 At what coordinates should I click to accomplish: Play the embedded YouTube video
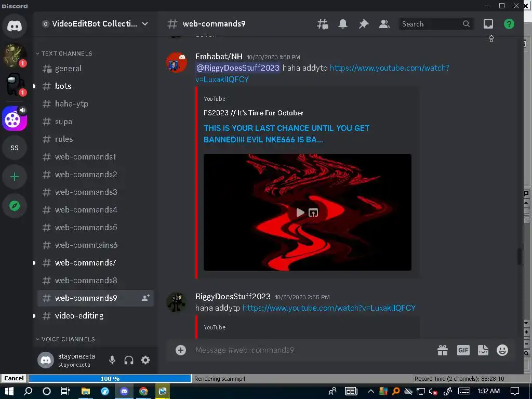(x=300, y=212)
